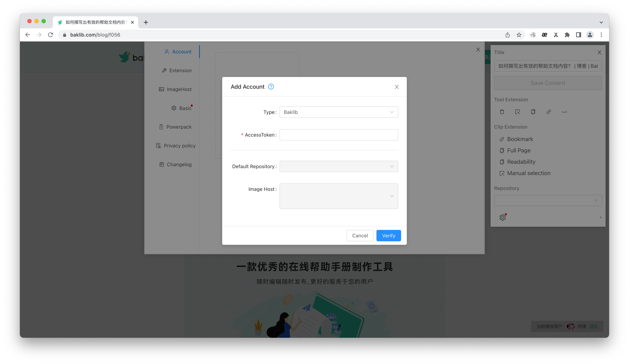Open the Type dropdown showing Baklib
This screenshot has height=364, width=629.
pyautogui.click(x=339, y=112)
